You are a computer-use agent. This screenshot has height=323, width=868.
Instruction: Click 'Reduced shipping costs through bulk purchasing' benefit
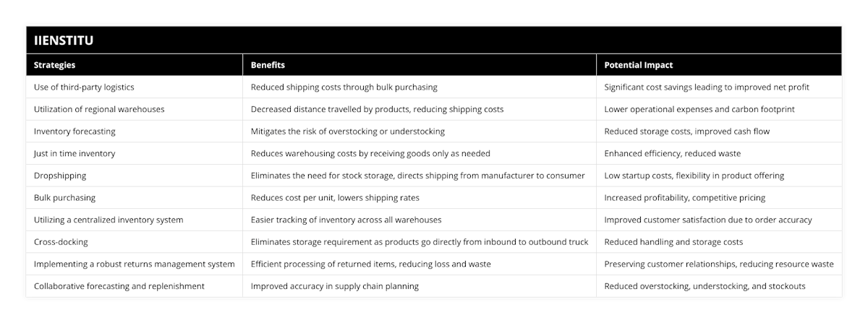click(x=344, y=87)
